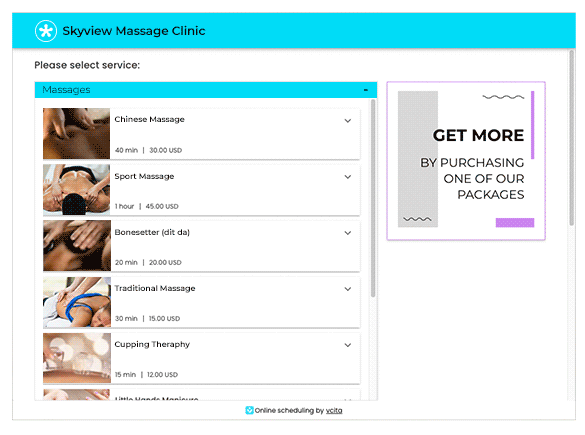Click the purple button on packages banner
This screenshot has width=585, height=435.
tap(515, 222)
